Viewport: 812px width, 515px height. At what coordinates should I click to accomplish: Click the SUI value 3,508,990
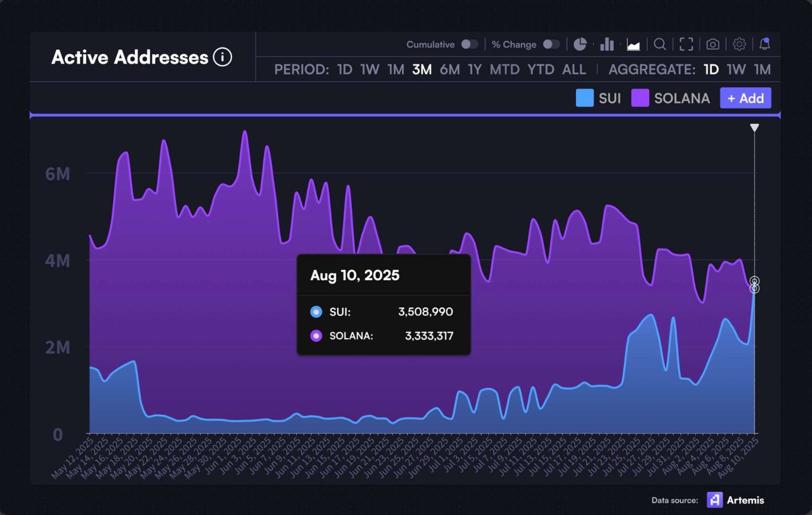click(x=425, y=312)
